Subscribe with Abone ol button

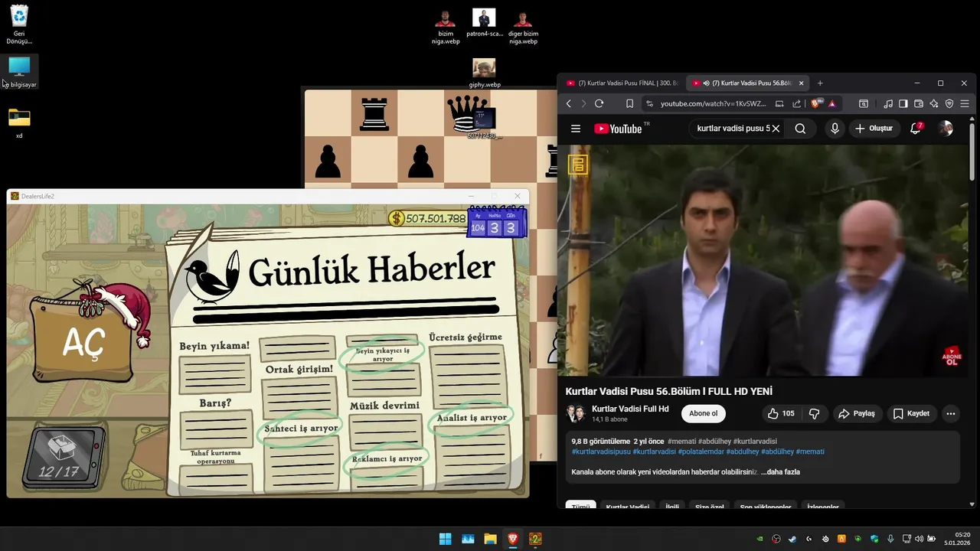pyautogui.click(x=703, y=413)
